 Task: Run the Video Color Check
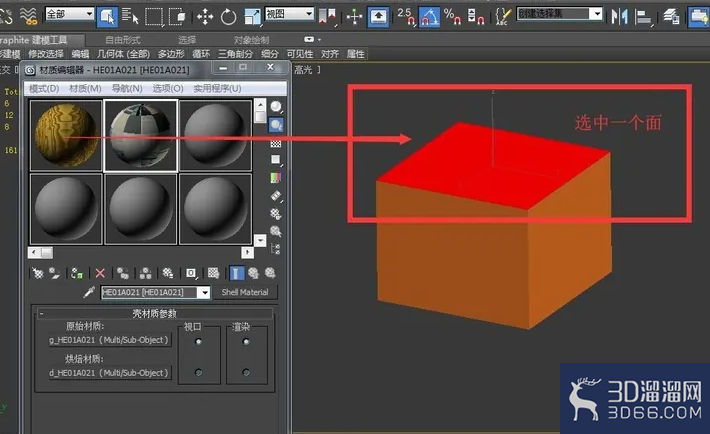(x=276, y=178)
